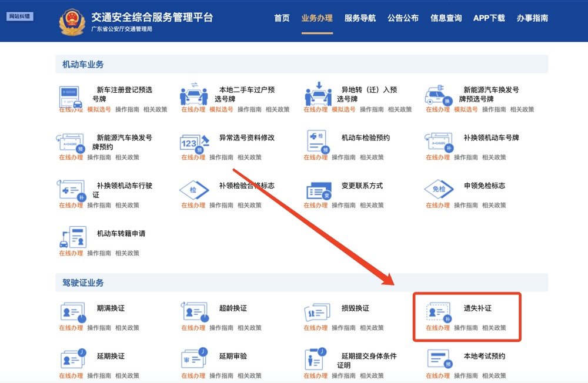Switch to the 信息查询 tab
The height and width of the screenshot is (383, 588).
(446, 18)
